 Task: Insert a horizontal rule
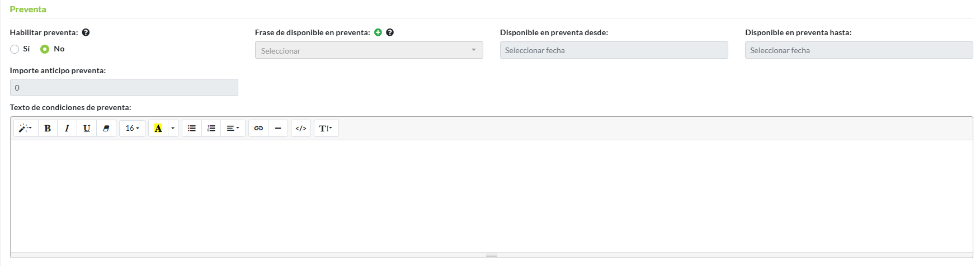278,129
